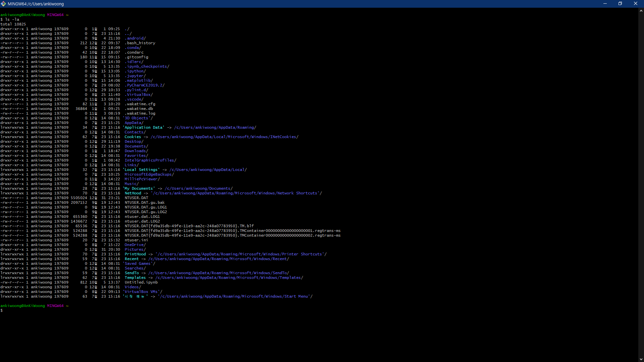Click the .gitconfig file name
The image size is (644, 362).
(136, 57)
